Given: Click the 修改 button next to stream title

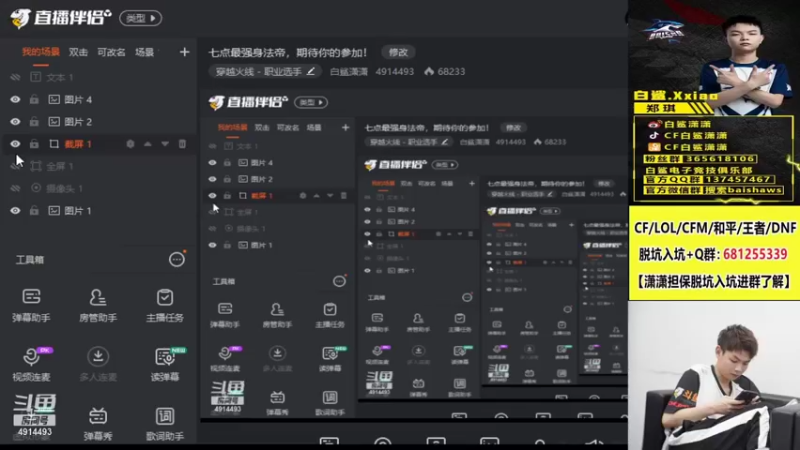Looking at the screenshot, I should click(398, 52).
